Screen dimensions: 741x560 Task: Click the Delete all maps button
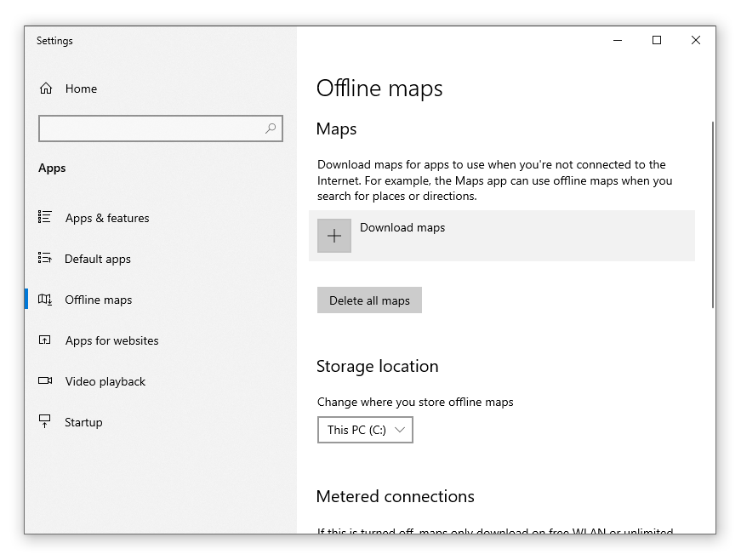point(369,300)
